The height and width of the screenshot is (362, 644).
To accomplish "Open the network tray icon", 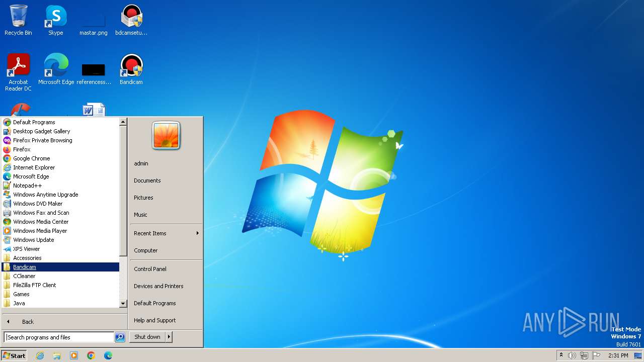I will coord(584,355).
